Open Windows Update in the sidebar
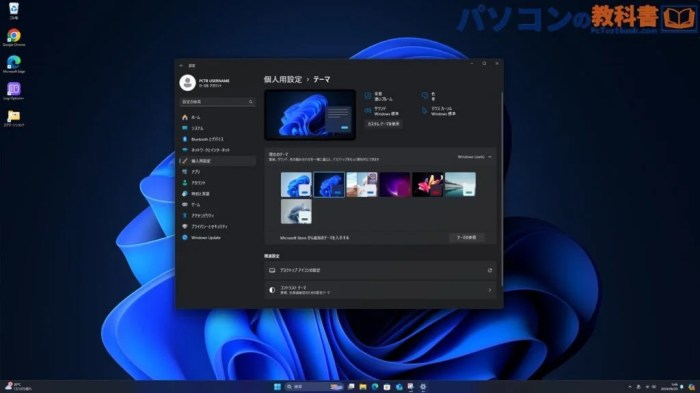Screen dimensions: 700x393 (x=217, y=238)
